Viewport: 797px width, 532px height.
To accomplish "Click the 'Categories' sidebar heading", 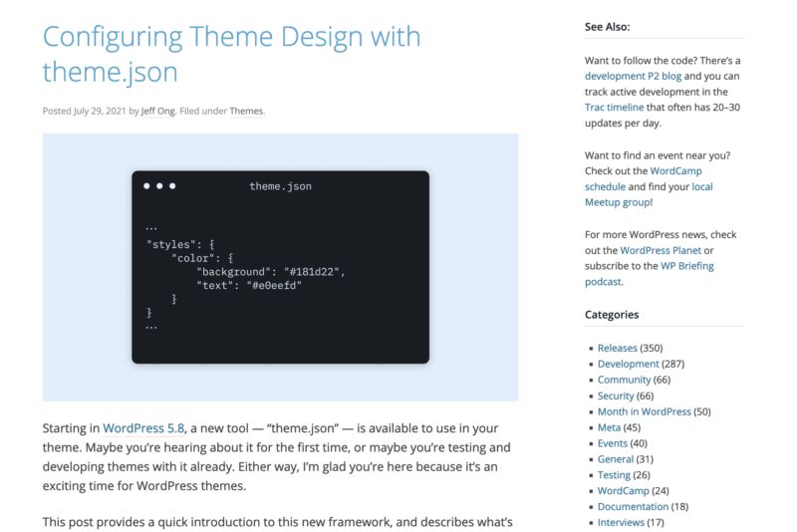I will coord(612,315).
